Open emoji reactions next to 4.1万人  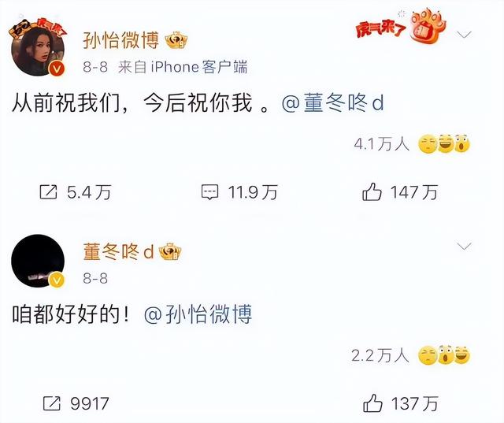(444, 143)
